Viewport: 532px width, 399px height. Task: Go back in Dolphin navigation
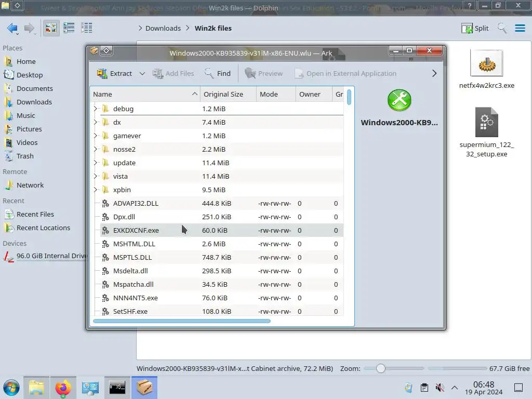[x=12, y=28]
